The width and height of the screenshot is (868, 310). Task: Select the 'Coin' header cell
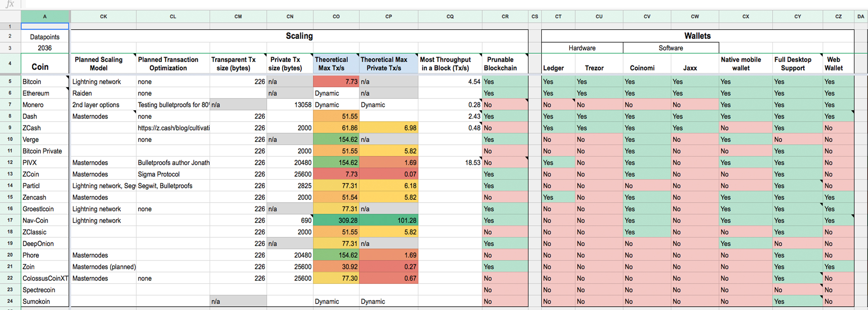pyautogui.click(x=45, y=64)
